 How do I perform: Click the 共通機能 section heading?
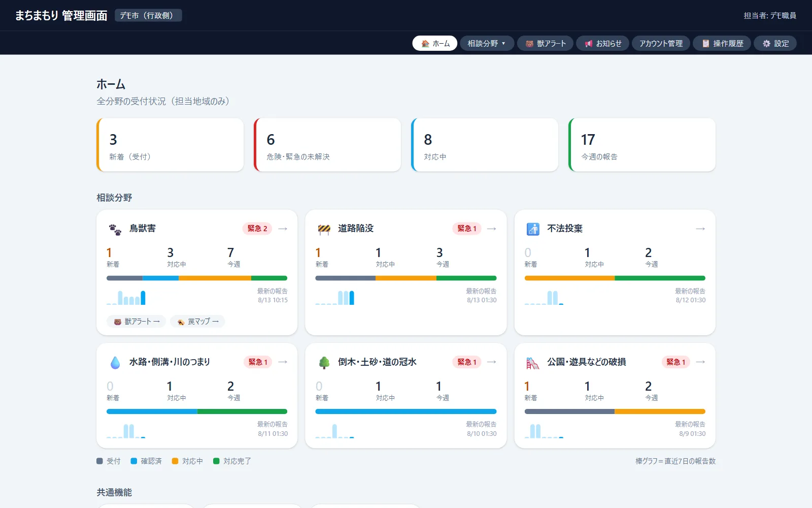coord(114,492)
